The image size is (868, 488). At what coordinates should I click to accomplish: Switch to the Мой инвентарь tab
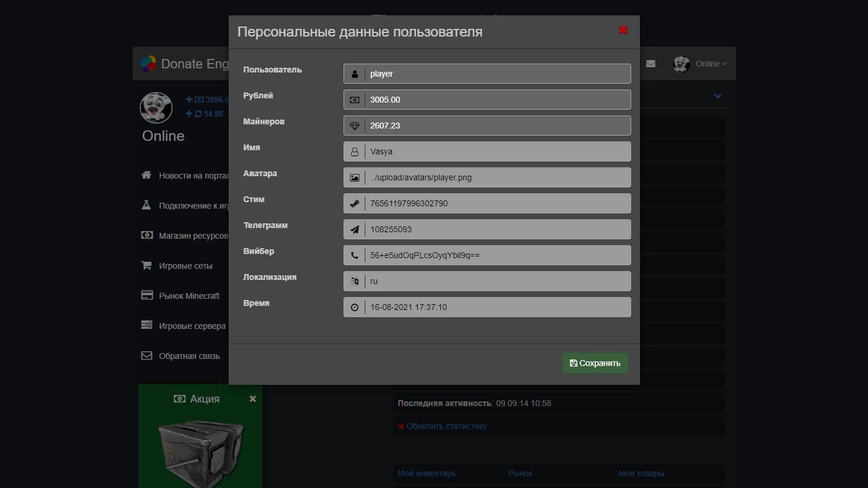click(426, 473)
